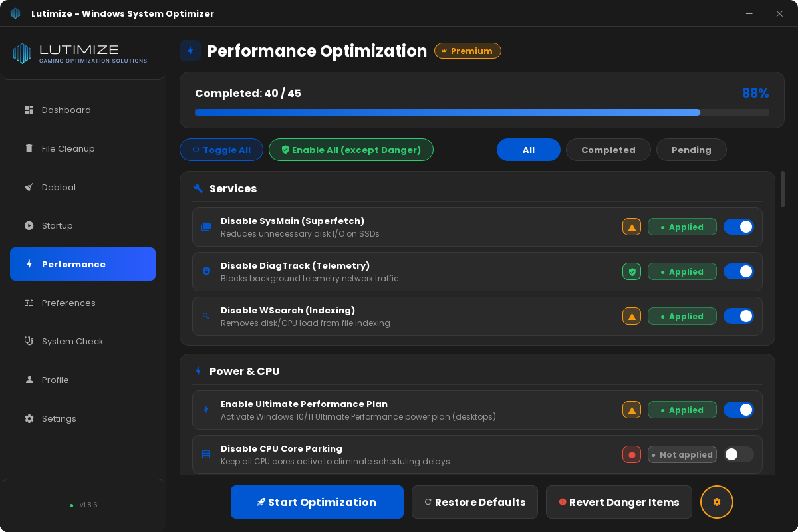Screen dimensions: 798x532
Task: Click the warning triangle on the SysMain row
Action: click(x=632, y=227)
